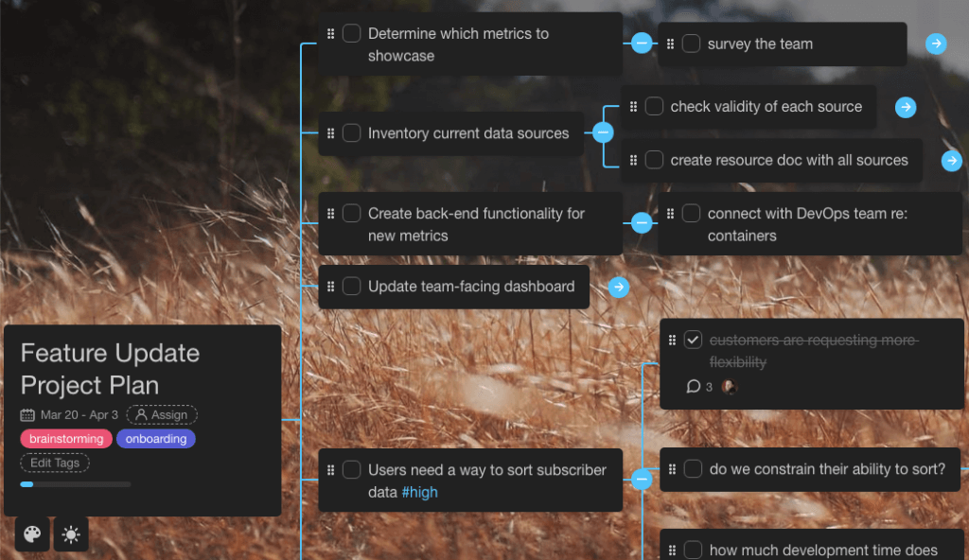The image size is (969, 560).
Task: Click the drag handle beside 'connect with DevOps team'
Action: pos(670,212)
